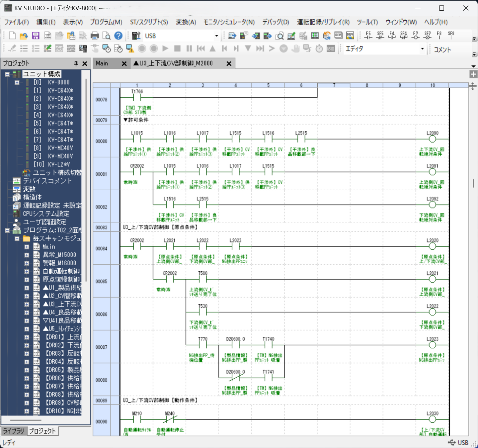Insert OR contact with F4 icon
This screenshot has width=478, height=448.
click(x=392, y=36)
